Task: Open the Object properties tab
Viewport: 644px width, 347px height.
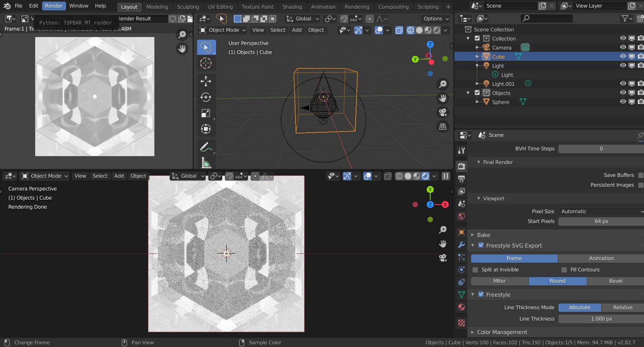Action: [462, 232]
